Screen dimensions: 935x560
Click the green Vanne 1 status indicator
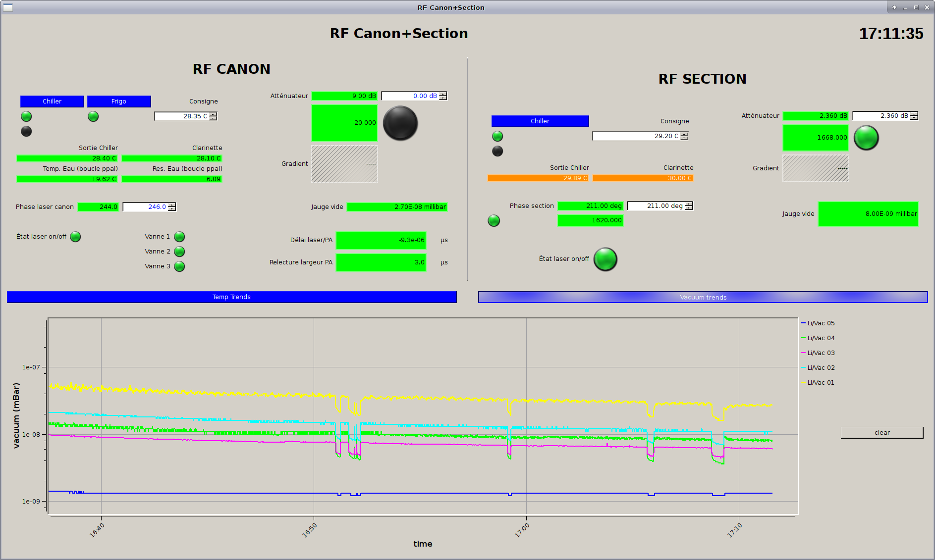coord(179,237)
